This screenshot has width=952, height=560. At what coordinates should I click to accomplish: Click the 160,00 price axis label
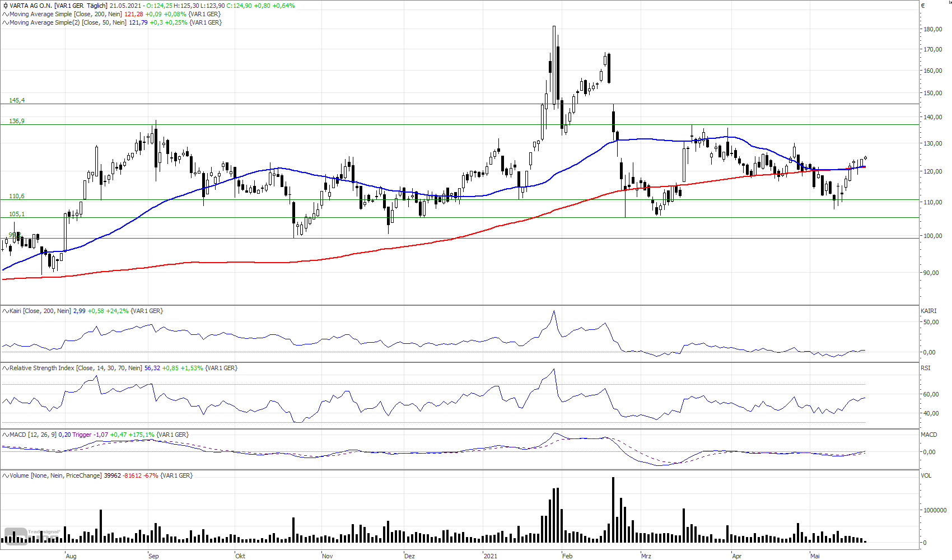(933, 71)
